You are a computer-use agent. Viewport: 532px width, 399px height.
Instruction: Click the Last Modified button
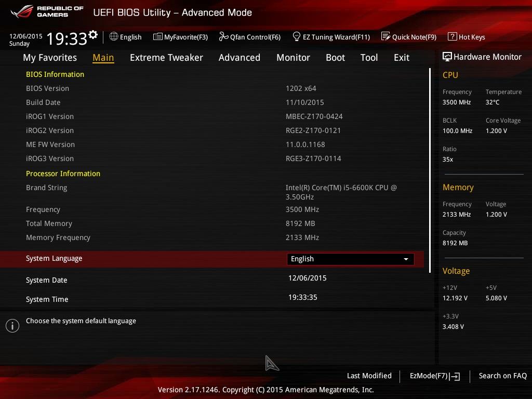369,376
